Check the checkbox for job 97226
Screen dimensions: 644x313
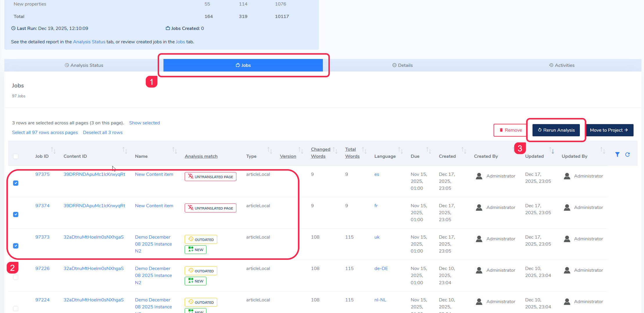pyautogui.click(x=16, y=277)
